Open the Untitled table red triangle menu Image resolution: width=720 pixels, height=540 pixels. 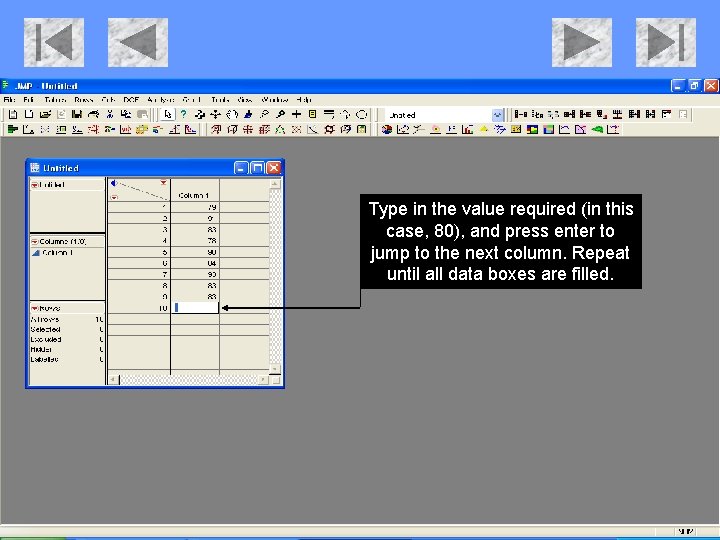[34, 185]
